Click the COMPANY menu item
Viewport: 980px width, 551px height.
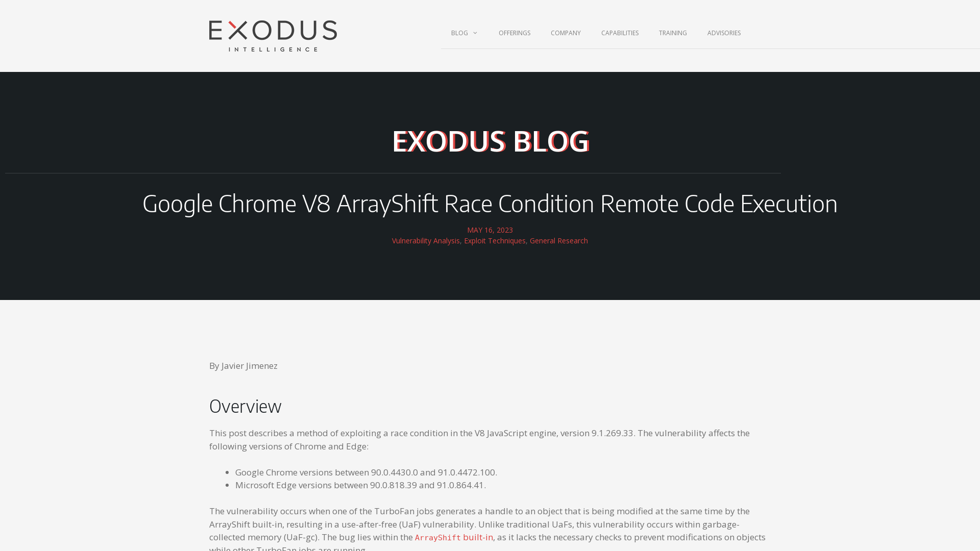click(x=566, y=33)
